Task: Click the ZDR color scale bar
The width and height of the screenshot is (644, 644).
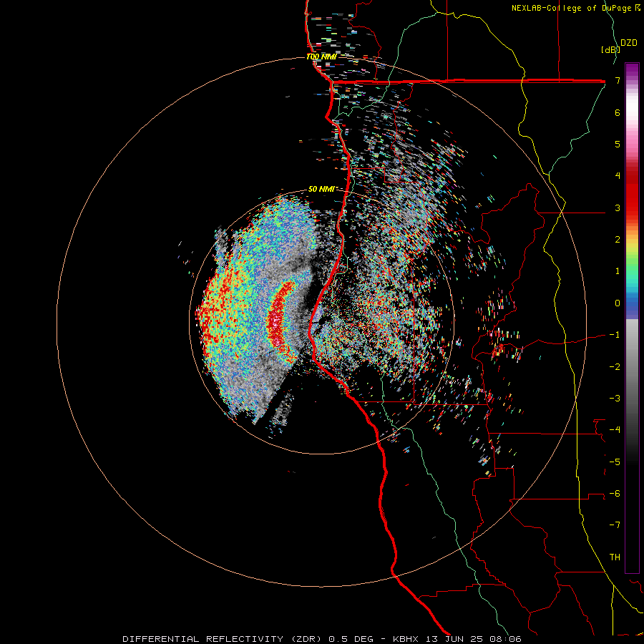Action: (x=632, y=318)
